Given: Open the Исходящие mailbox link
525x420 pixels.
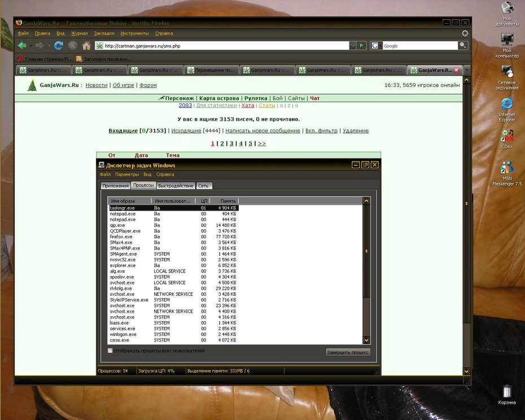Looking at the screenshot, I should (186, 130).
